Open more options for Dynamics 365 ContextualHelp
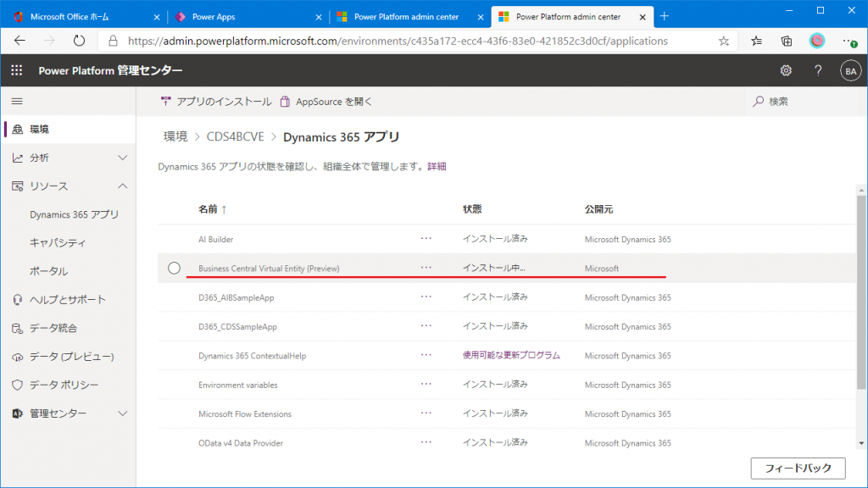868x488 pixels. pyautogui.click(x=426, y=355)
